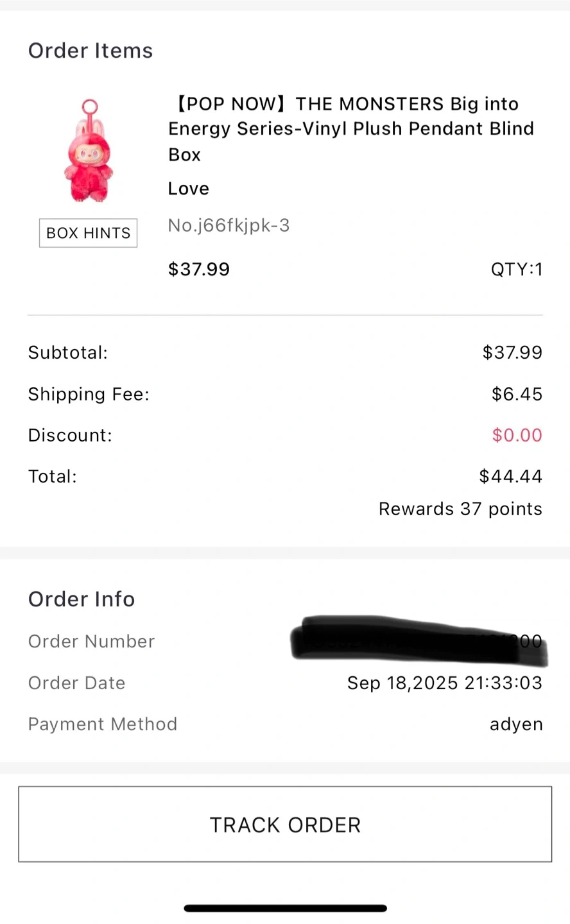
Task: Select the Love variant name text
Action: (x=189, y=189)
